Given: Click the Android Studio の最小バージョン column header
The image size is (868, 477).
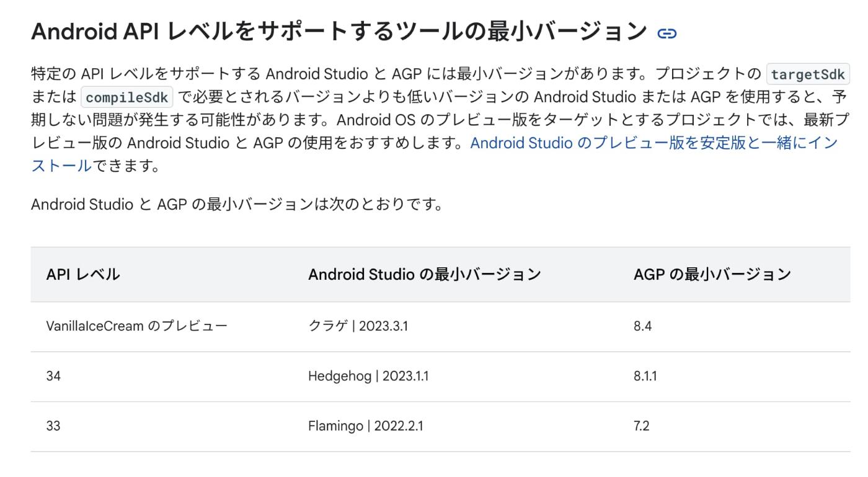Looking at the screenshot, I should [x=425, y=274].
